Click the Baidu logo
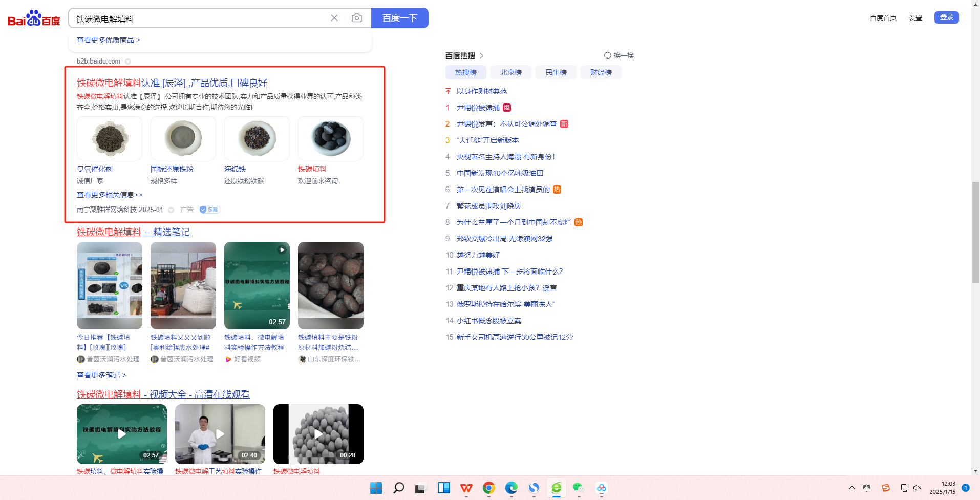 pyautogui.click(x=34, y=18)
